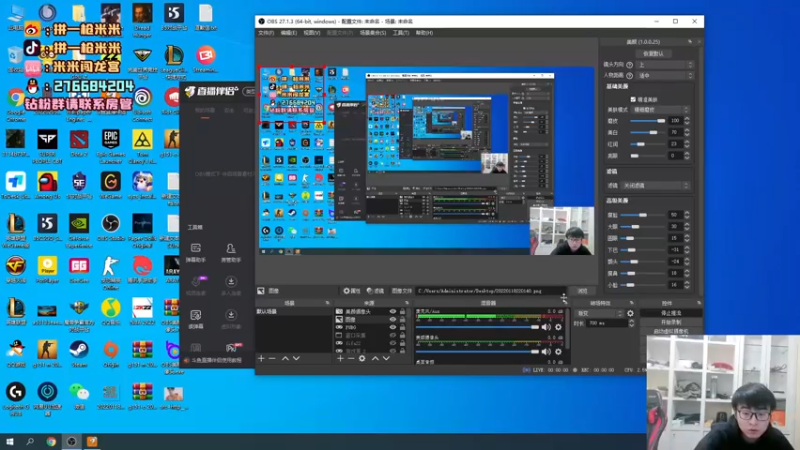800x450 pixels.
Task: Open 文件 menu in OBS
Action: tap(266, 33)
